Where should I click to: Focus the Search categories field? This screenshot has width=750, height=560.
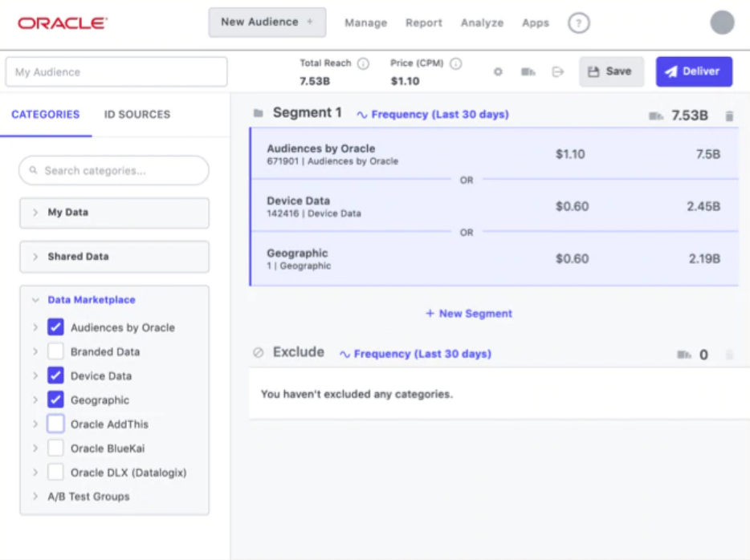114,171
